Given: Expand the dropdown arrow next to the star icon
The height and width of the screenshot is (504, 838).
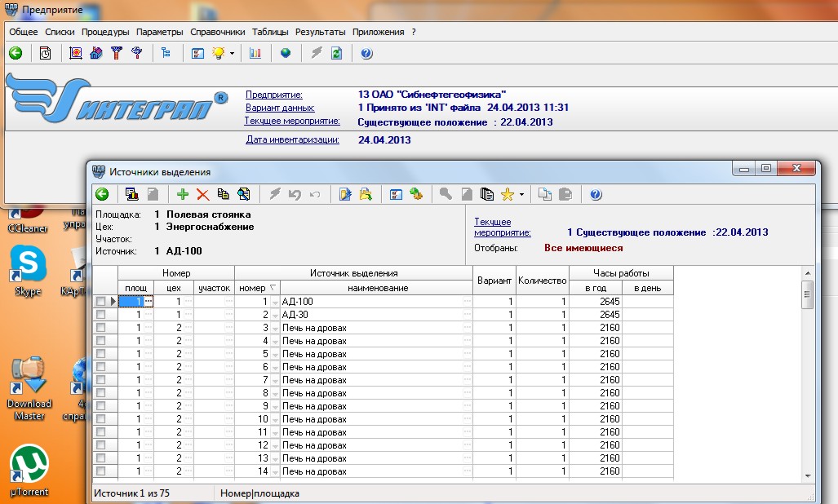Looking at the screenshot, I should [x=521, y=194].
